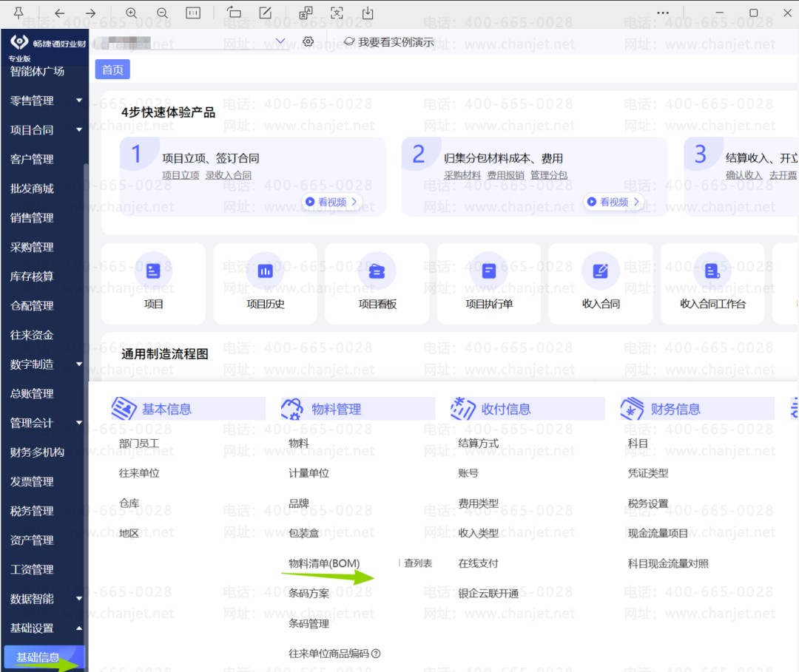Screen dimensions: 799x672
Task: Open 条码方案 under 物料管理
Action: [309, 594]
